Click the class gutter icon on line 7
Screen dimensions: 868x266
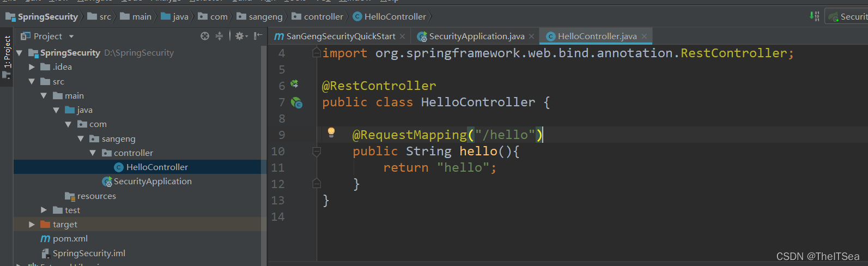coord(296,102)
